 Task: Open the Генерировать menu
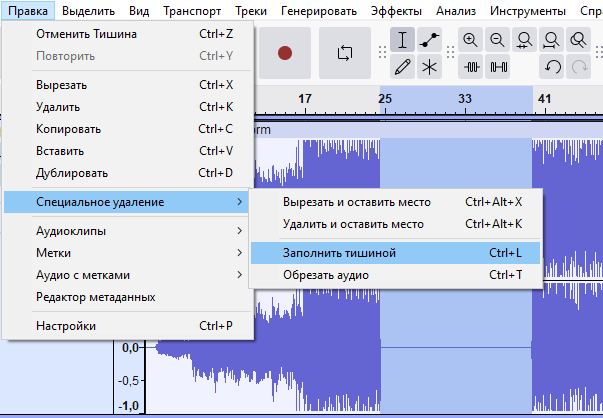(x=319, y=11)
